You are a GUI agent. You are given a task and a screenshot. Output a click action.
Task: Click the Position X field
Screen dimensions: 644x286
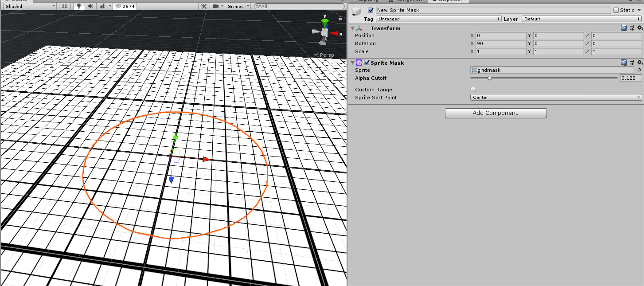[501, 35]
